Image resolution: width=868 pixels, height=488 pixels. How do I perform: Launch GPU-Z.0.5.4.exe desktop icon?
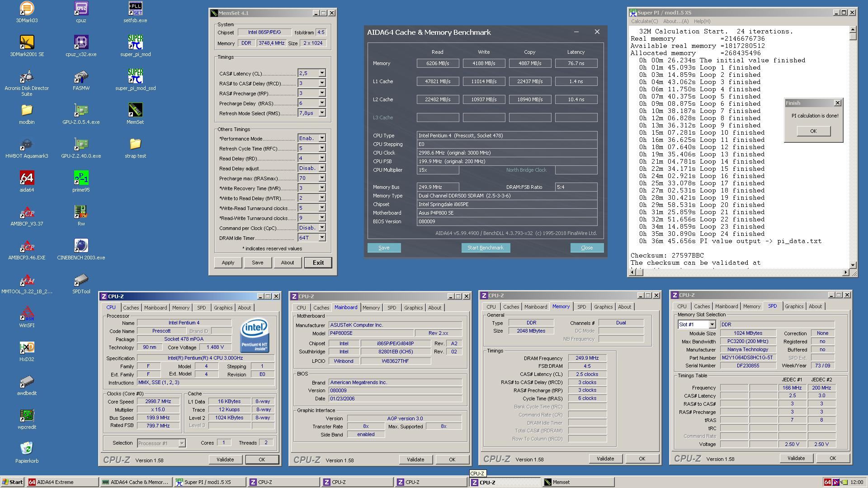tap(81, 113)
